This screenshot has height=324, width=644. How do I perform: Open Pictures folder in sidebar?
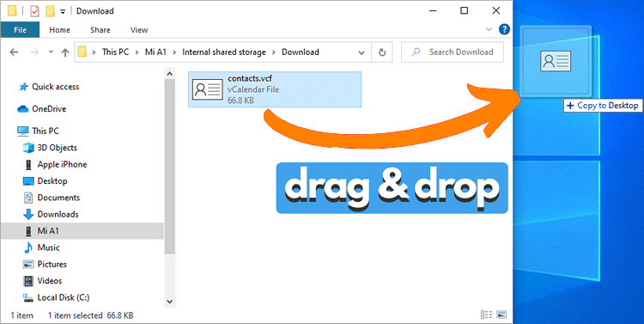52,265
